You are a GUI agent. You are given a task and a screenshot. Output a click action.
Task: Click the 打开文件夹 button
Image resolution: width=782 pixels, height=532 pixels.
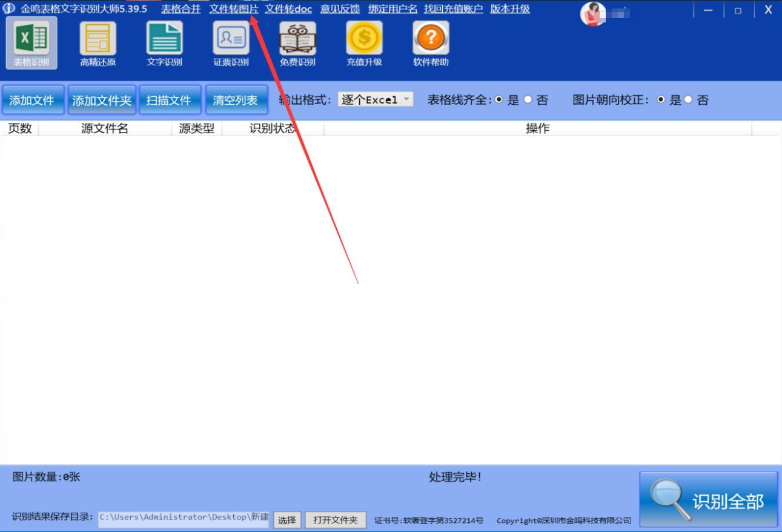click(336, 520)
